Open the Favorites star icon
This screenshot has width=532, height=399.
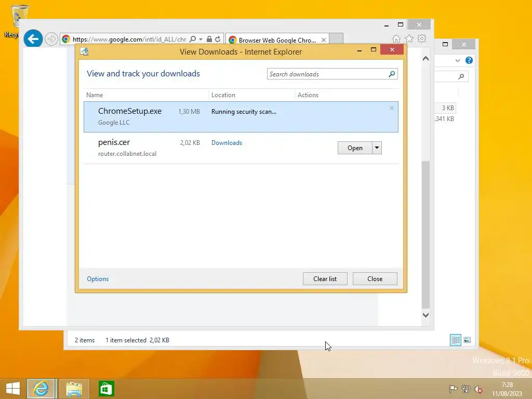pos(409,38)
